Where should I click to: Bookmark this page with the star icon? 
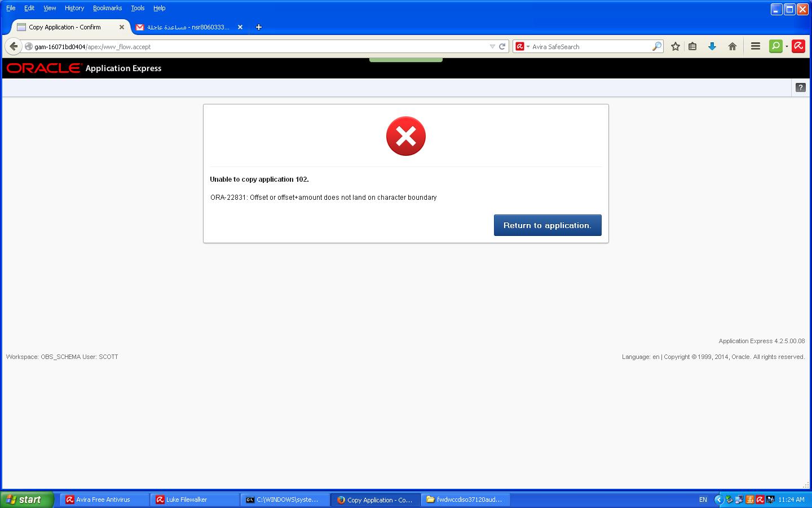(x=676, y=47)
